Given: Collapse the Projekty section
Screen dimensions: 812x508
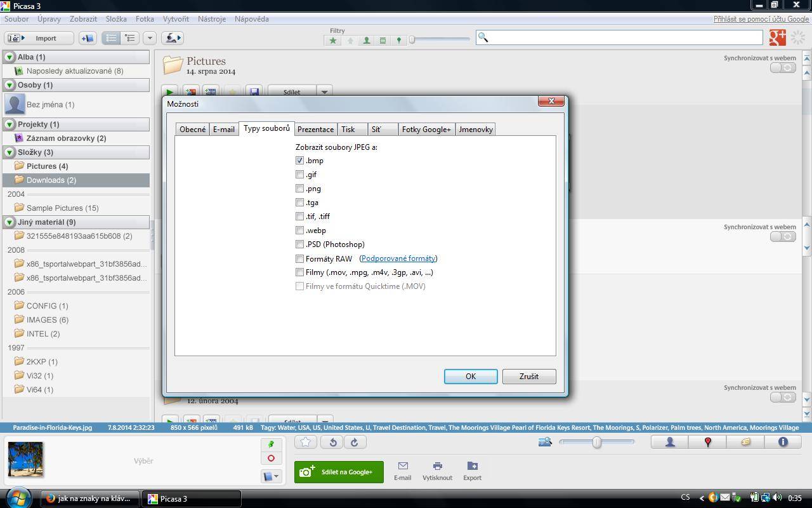Looking at the screenshot, I should (10, 124).
